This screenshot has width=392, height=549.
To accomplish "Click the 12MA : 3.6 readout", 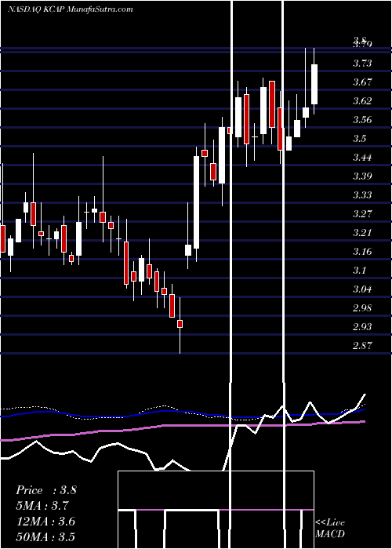I will (x=45, y=522).
